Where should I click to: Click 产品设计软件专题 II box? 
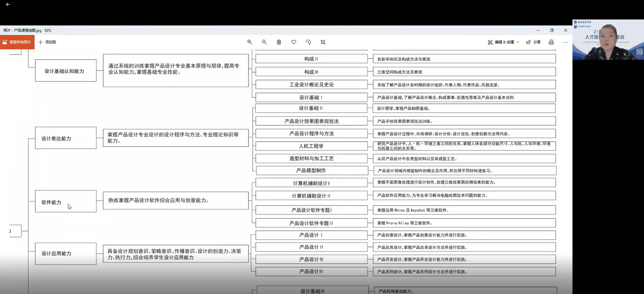pos(312,223)
